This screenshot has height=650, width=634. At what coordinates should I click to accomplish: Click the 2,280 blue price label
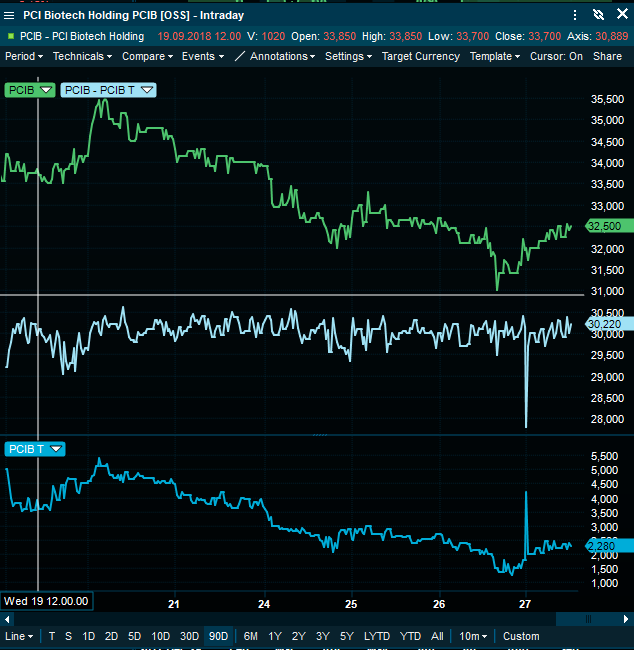click(x=609, y=546)
